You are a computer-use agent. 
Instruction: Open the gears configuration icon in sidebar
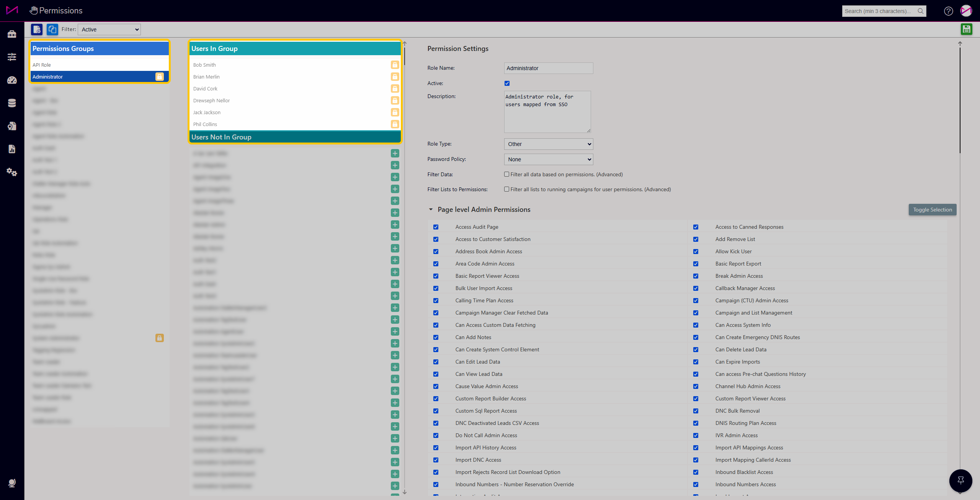[x=12, y=172]
